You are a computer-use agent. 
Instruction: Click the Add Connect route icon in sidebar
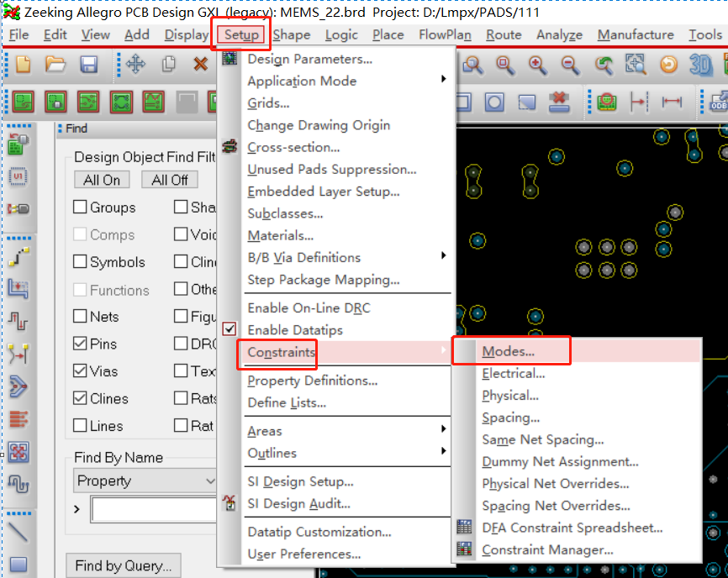(x=18, y=256)
